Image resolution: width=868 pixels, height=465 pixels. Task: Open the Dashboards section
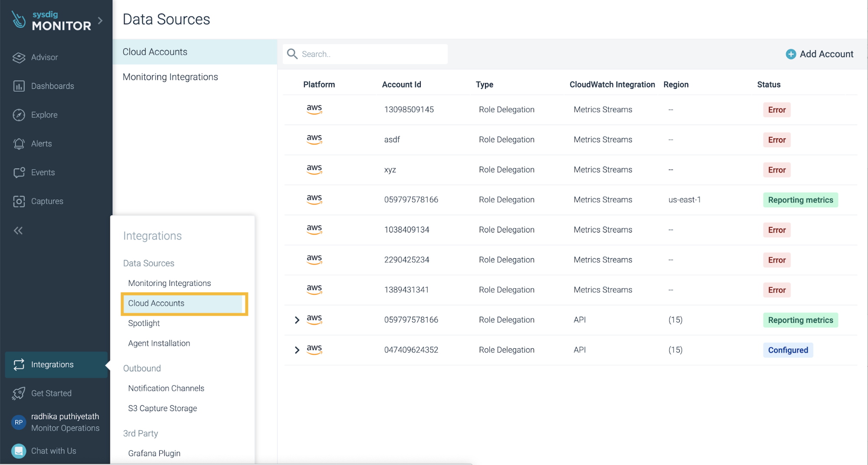[x=52, y=86]
